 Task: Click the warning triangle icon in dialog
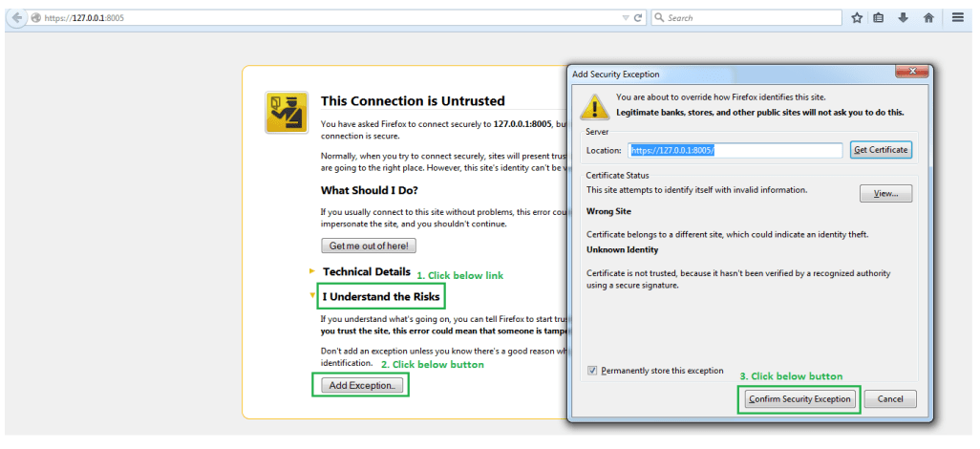pyautogui.click(x=595, y=106)
